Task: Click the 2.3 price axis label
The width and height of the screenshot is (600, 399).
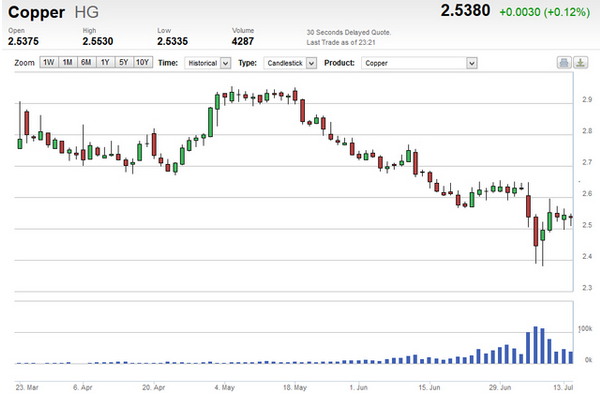Action: 587,288
